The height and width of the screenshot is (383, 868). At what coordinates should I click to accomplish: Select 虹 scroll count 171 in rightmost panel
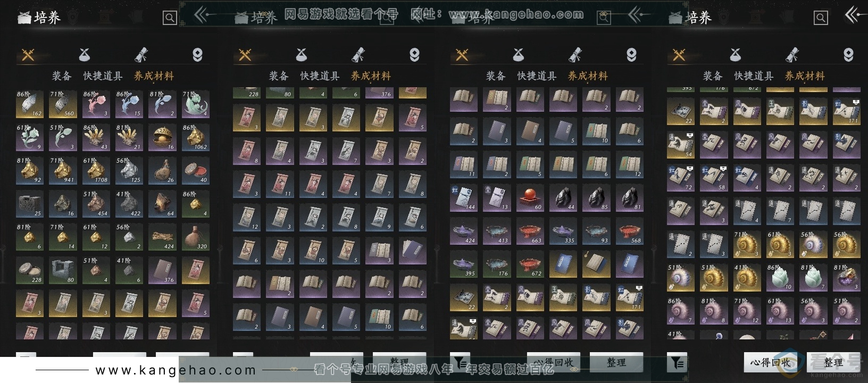[846, 112]
